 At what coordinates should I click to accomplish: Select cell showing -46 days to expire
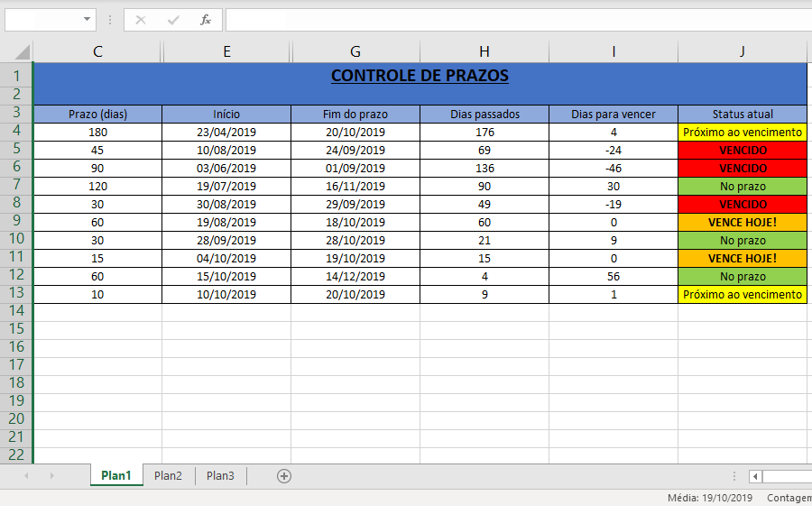coord(614,169)
